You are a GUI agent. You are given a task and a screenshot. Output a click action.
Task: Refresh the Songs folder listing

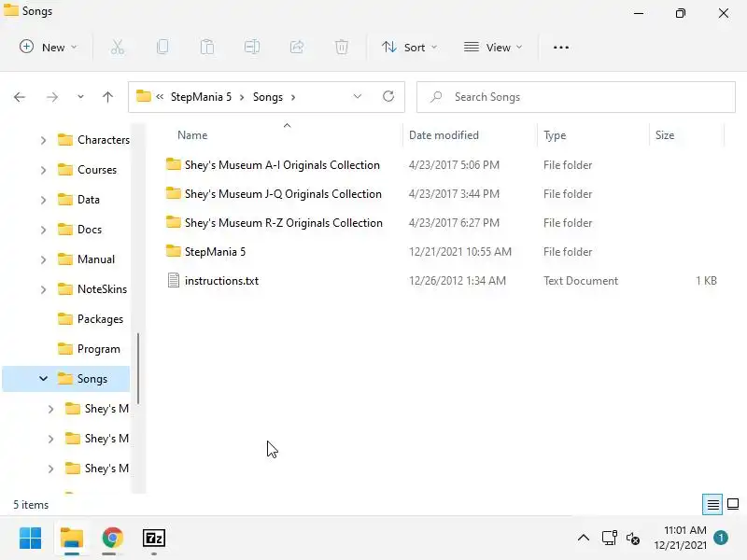[388, 97]
